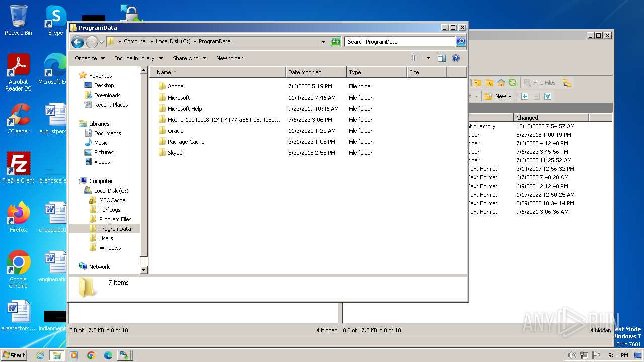The width and height of the screenshot is (644, 362).
Task: Click Find Files in WinSCP window
Action: (x=540, y=83)
